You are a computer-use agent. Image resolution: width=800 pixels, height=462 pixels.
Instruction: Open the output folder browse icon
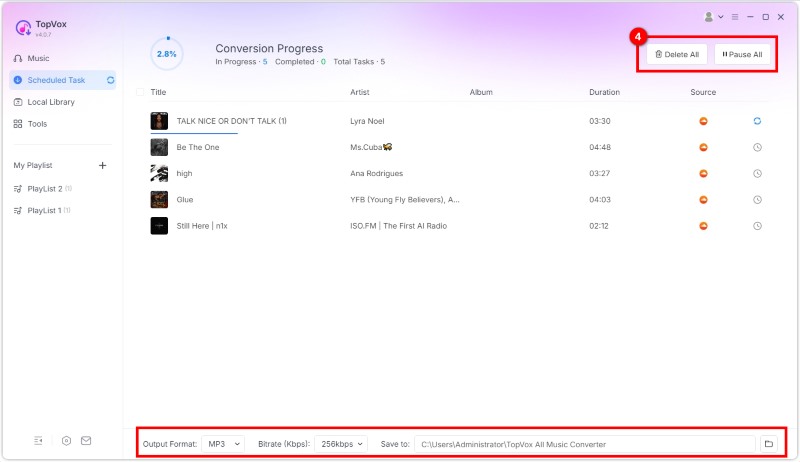(768, 443)
